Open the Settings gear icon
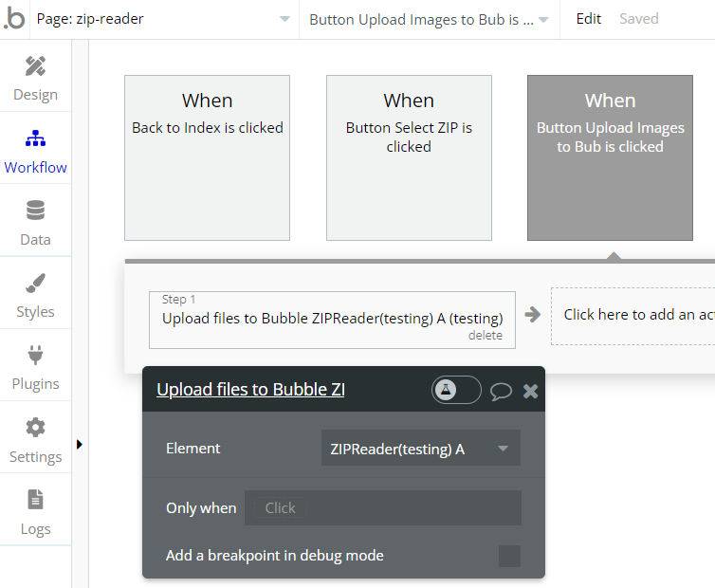Viewport: 715px width, 588px height. coord(35,428)
